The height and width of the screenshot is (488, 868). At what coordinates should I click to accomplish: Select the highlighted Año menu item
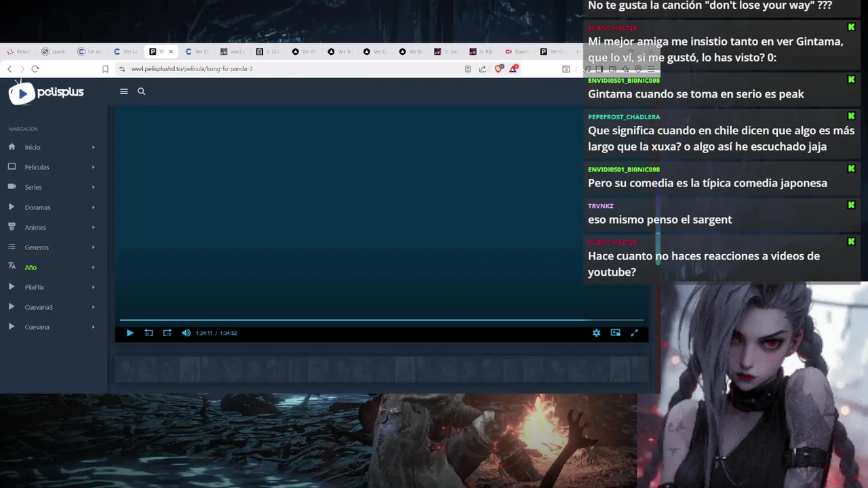(31, 267)
